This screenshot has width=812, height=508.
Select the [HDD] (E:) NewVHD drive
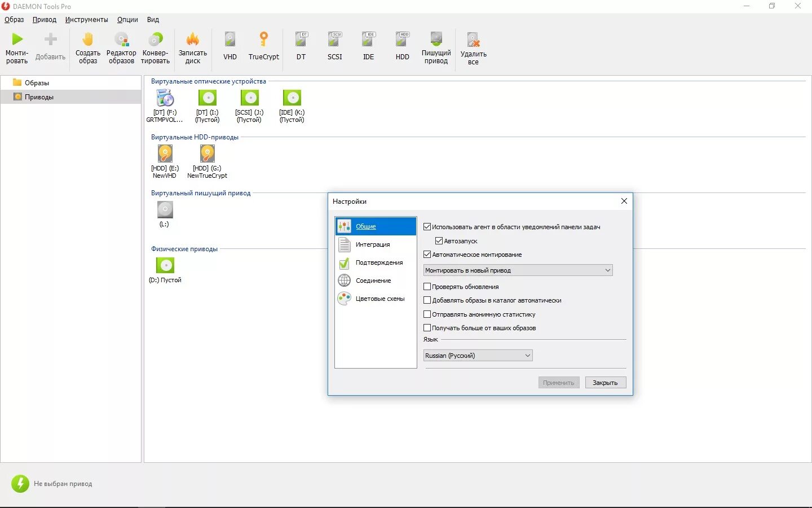click(x=165, y=161)
